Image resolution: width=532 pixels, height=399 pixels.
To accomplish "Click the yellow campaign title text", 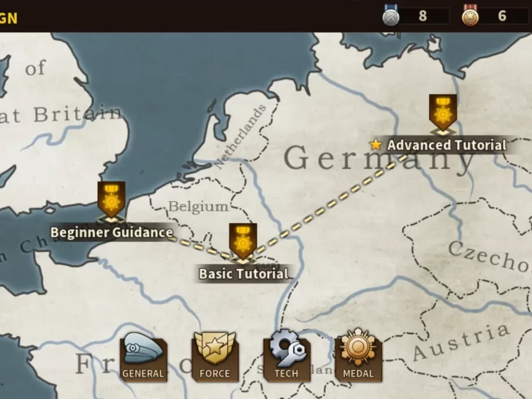I will tap(9, 18).
